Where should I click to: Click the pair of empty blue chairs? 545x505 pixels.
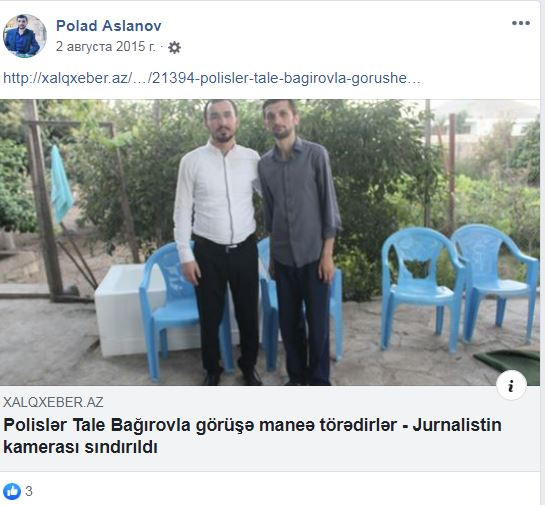[x=459, y=287]
